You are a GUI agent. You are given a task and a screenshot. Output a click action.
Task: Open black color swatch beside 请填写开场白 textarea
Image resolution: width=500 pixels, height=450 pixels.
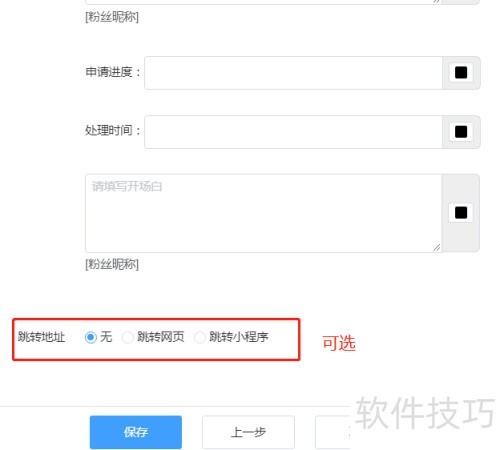point(461,212)
